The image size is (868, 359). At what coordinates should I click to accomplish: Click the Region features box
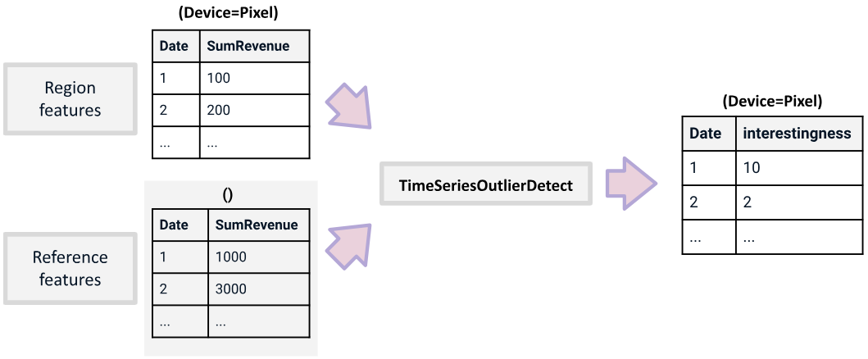click(70, 98)
